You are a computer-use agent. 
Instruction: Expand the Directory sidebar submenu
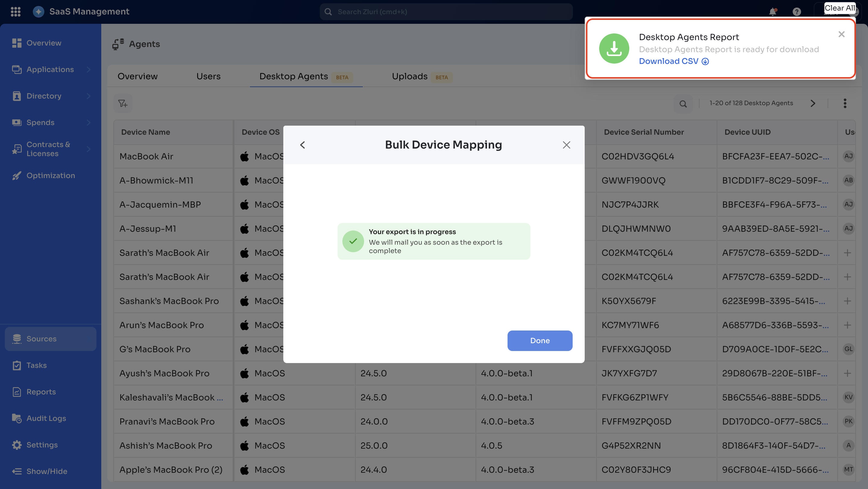[x=88, y=96]
